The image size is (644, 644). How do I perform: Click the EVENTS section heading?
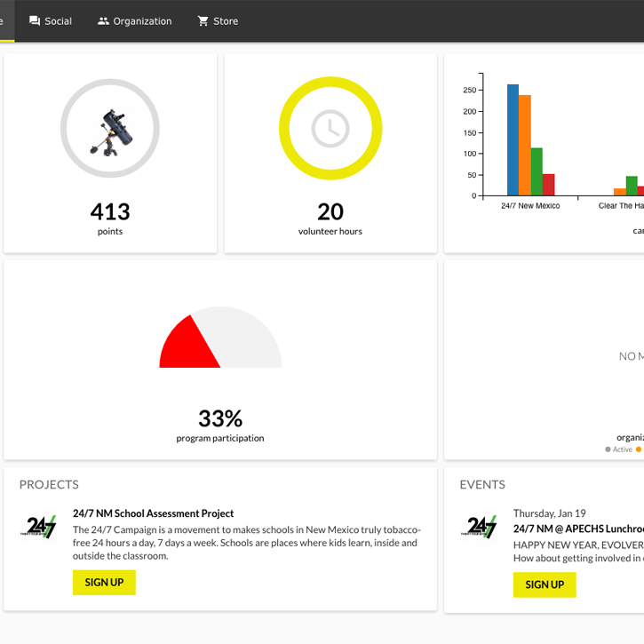[x=482, y=485]
